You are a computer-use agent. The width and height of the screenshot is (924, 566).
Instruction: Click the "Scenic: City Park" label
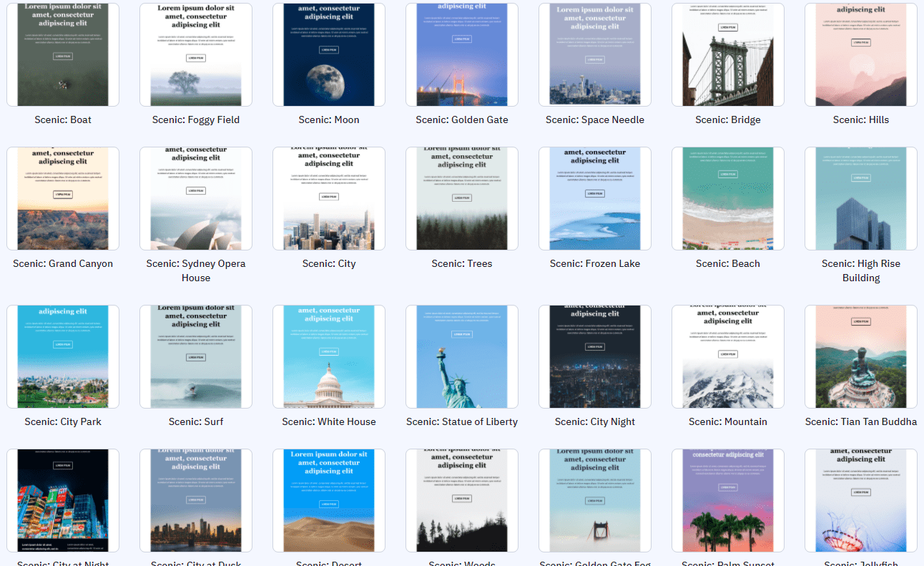point(63,421)
